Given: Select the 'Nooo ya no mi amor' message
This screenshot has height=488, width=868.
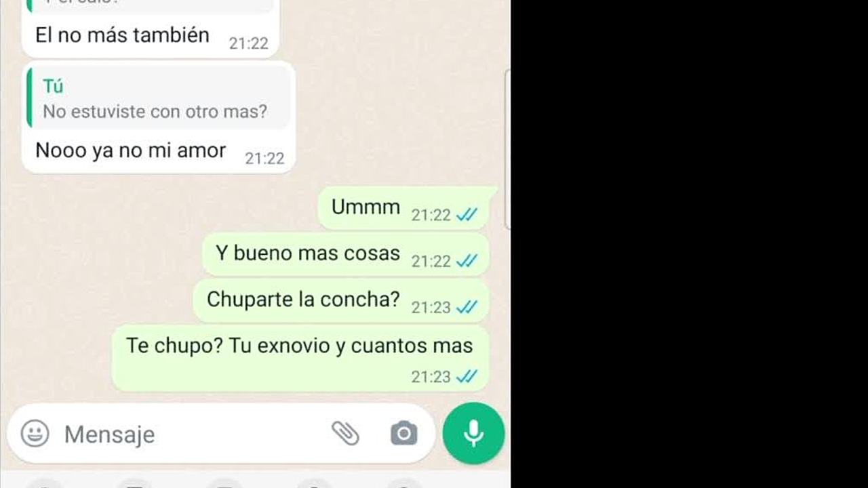Looking at the screenshot, I should tap(159, 117).
